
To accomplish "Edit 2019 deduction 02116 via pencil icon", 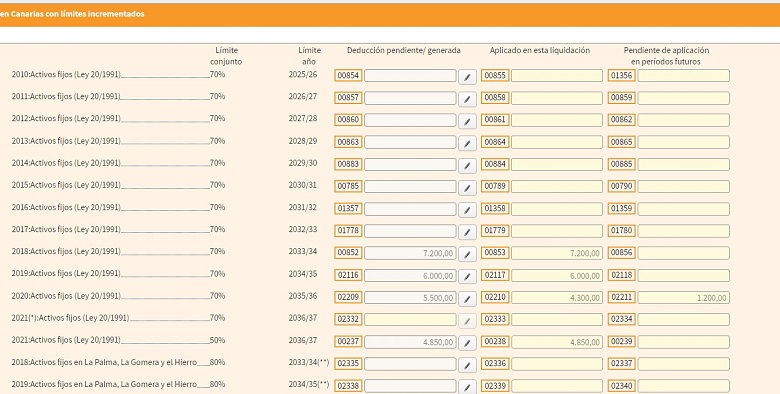I will (x=467, y=277).
